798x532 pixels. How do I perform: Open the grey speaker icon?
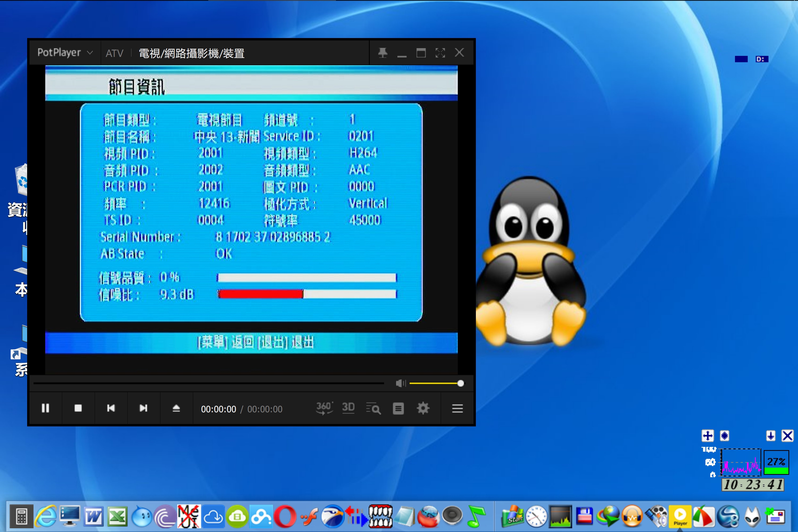click(x=452, y=516)
